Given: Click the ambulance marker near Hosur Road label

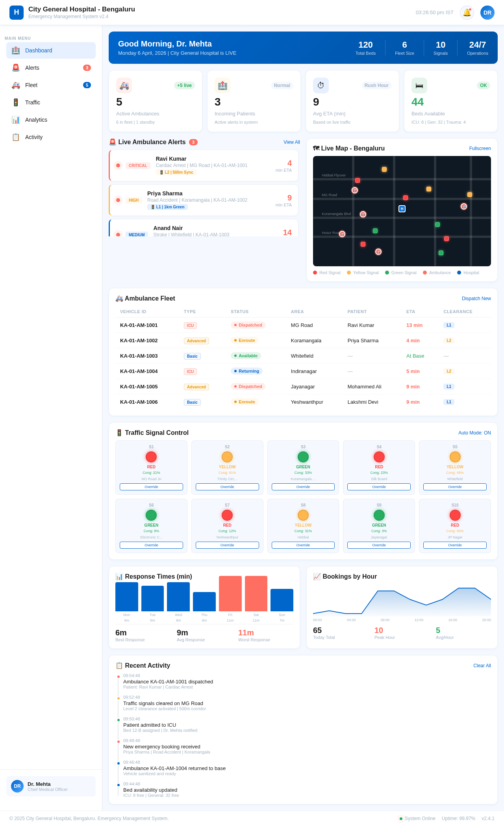Looking at the screenshot, I should coord(342,234).
